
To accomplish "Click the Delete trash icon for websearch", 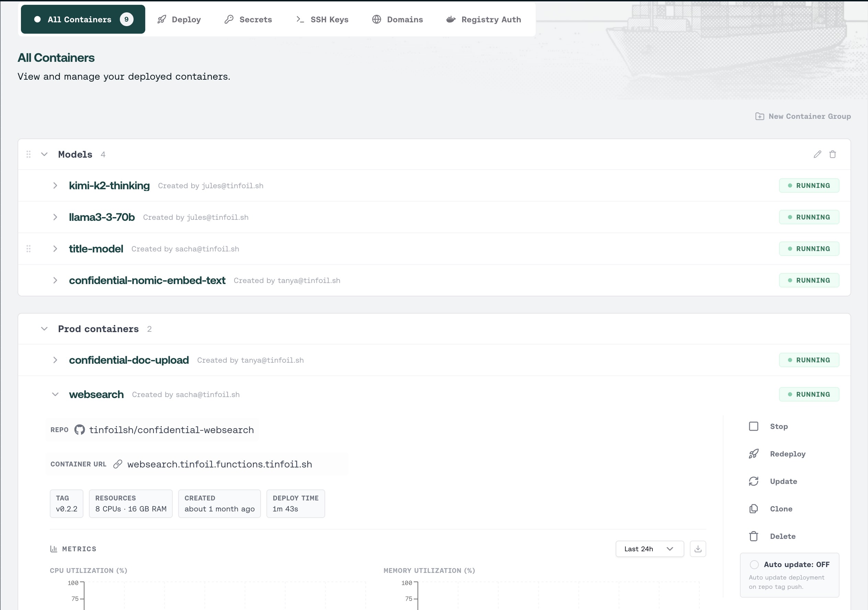I will [753, 536].
